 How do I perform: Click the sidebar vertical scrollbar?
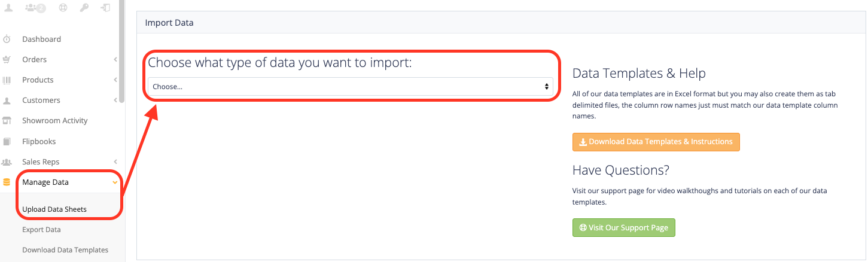click(122, 51)
